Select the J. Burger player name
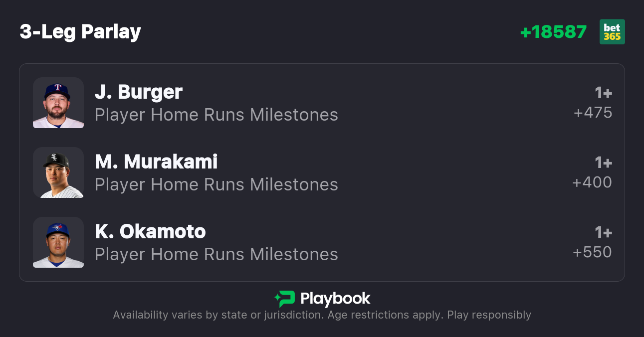644x337 pixels. click(139, 92)
